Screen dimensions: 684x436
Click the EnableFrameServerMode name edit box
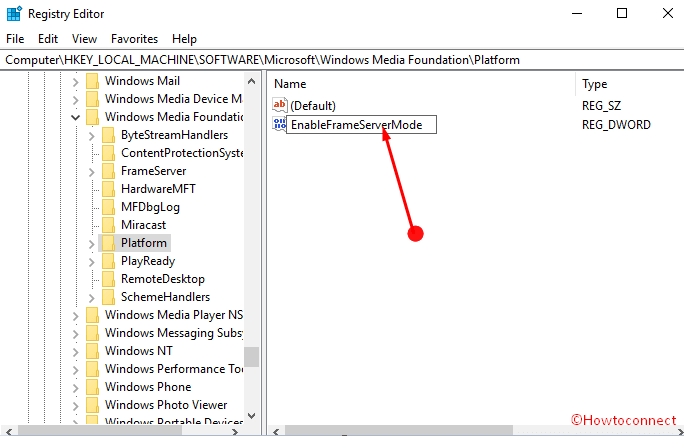(361, 125)
